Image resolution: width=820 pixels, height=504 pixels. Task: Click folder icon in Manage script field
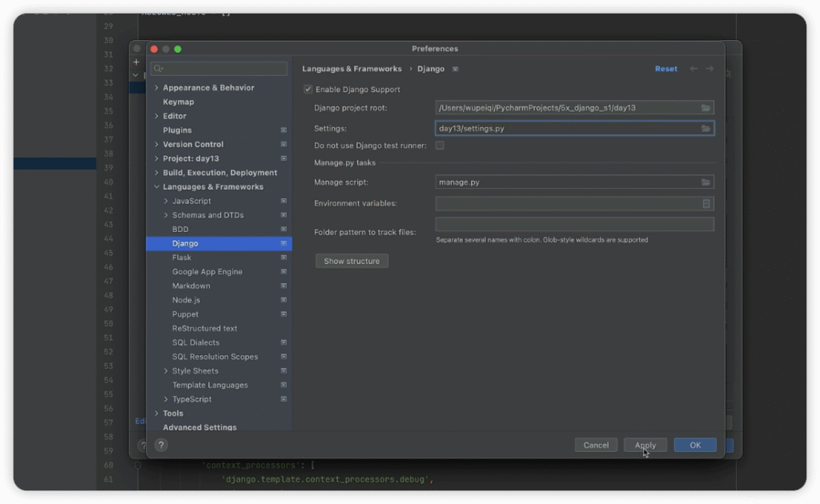pos(705,182)
